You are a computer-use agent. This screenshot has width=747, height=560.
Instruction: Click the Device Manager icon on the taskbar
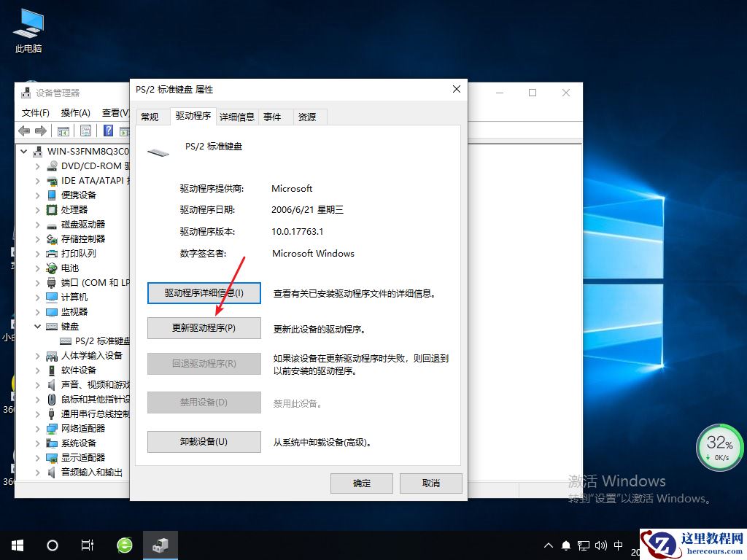[x=160, y=545]
